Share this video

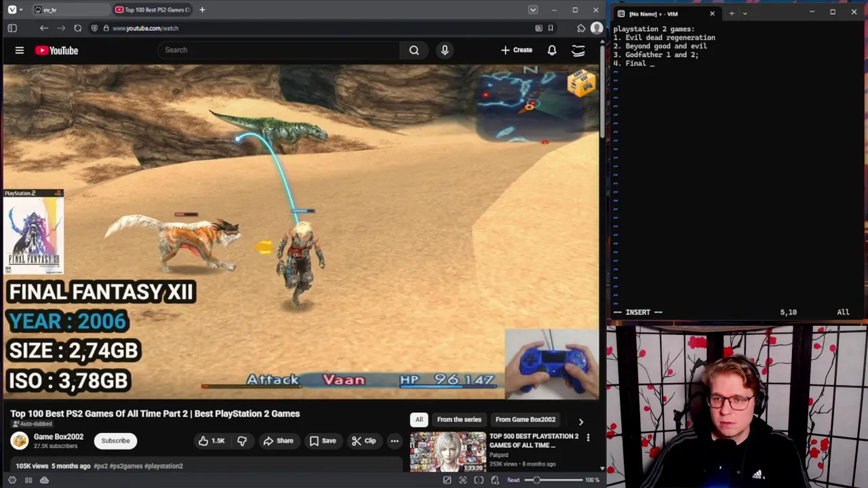[279, 441]
